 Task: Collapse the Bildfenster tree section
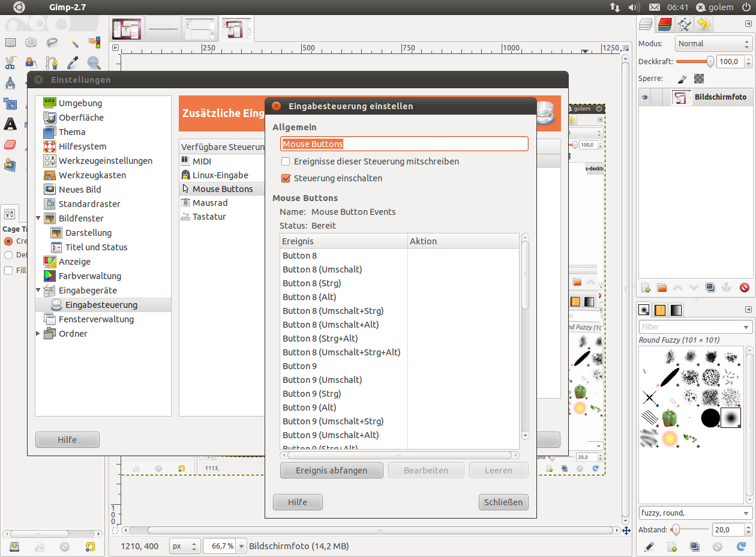coord(39,218)
